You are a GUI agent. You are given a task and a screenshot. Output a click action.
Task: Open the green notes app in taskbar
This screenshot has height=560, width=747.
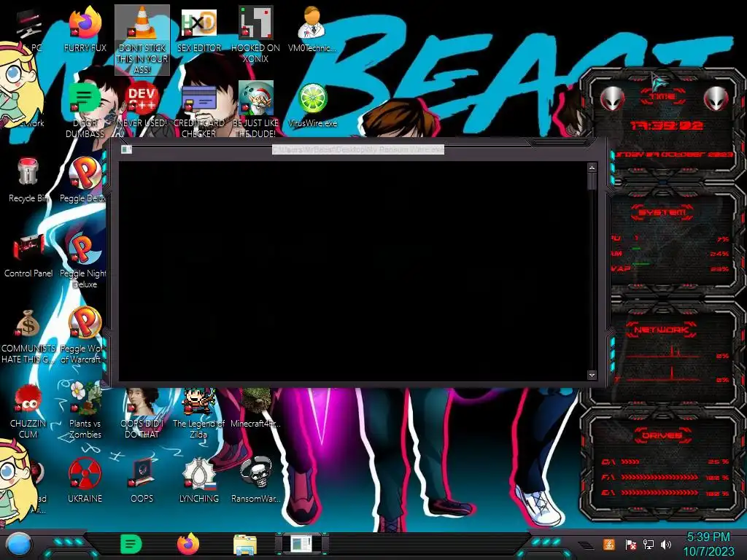pos(131,544)
